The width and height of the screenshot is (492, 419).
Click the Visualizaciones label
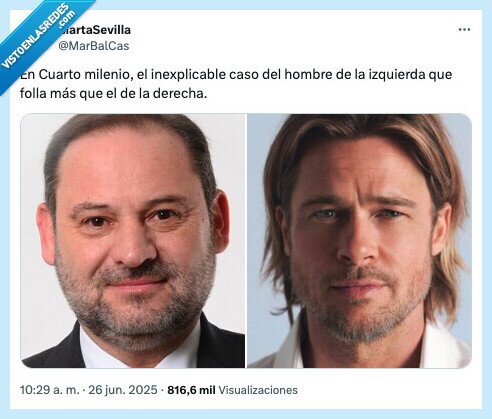pyautogui.click(x=258, y=390)
